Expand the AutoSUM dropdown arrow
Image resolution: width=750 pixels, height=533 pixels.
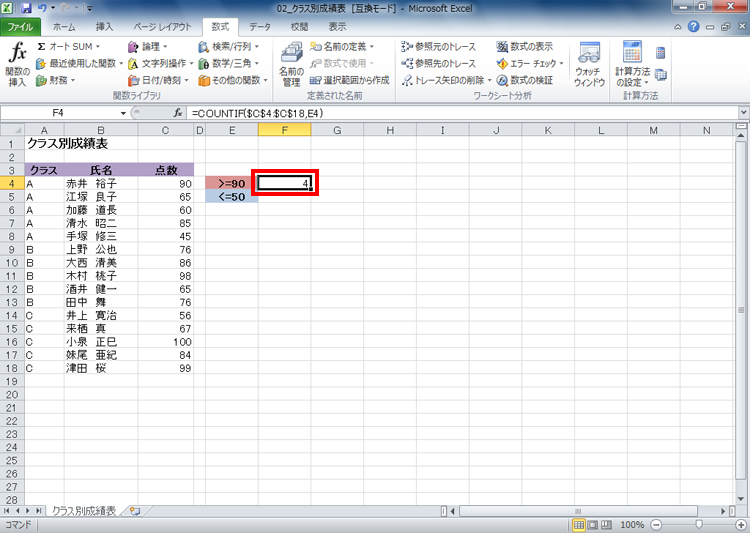coord(98,46)
